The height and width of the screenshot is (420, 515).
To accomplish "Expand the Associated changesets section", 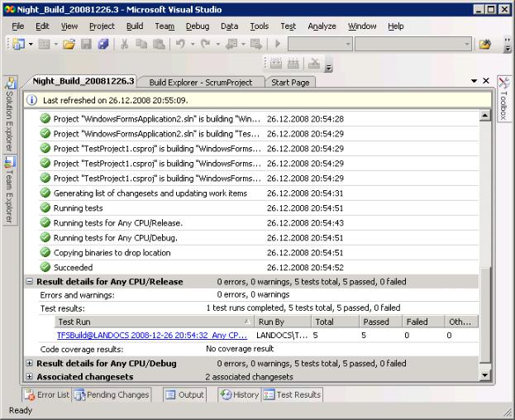I will (x=30, y=376).
